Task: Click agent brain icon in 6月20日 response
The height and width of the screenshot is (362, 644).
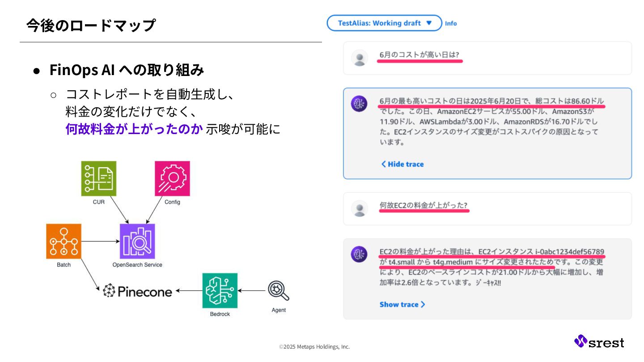Action: [359, 104]
